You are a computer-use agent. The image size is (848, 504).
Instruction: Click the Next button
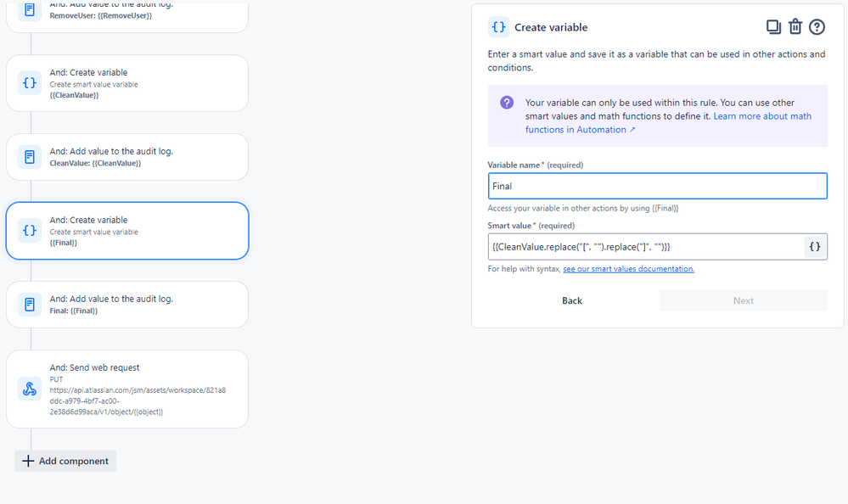[743, 300]
